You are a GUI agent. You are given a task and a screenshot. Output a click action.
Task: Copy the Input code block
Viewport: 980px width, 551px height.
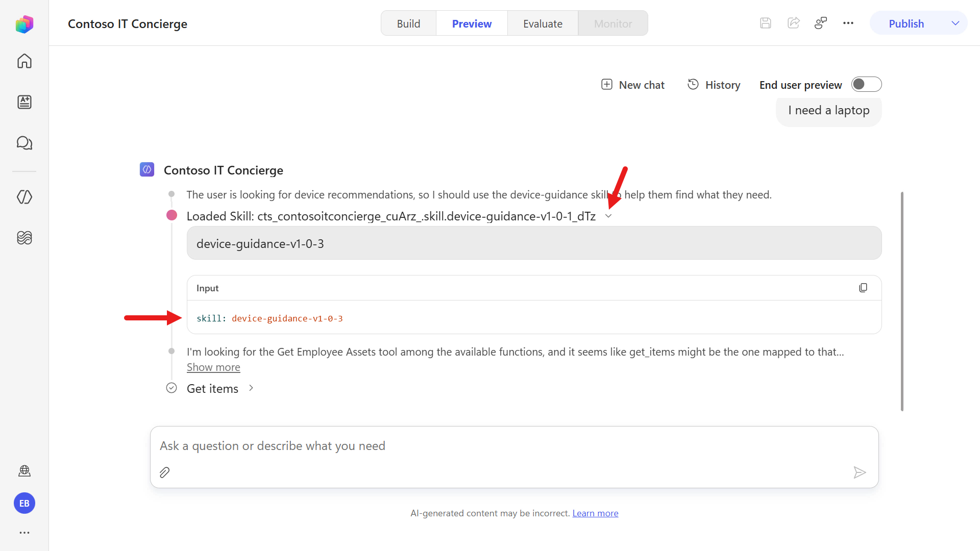click(x=863, y=288)
